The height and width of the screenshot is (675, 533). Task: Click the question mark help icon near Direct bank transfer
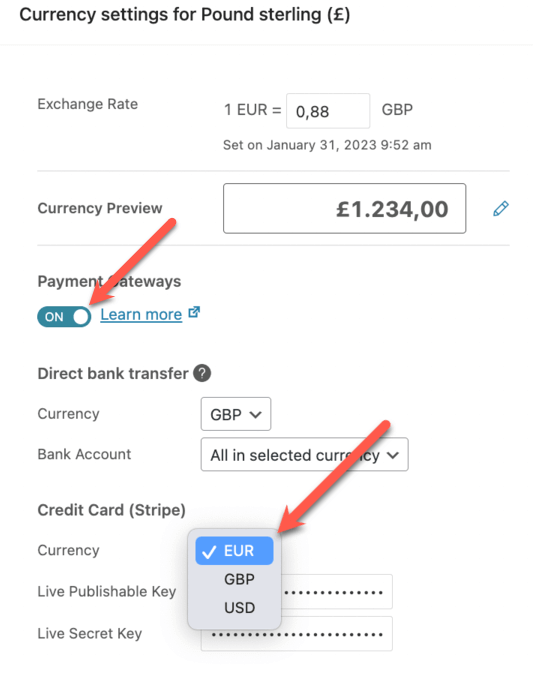202,373
